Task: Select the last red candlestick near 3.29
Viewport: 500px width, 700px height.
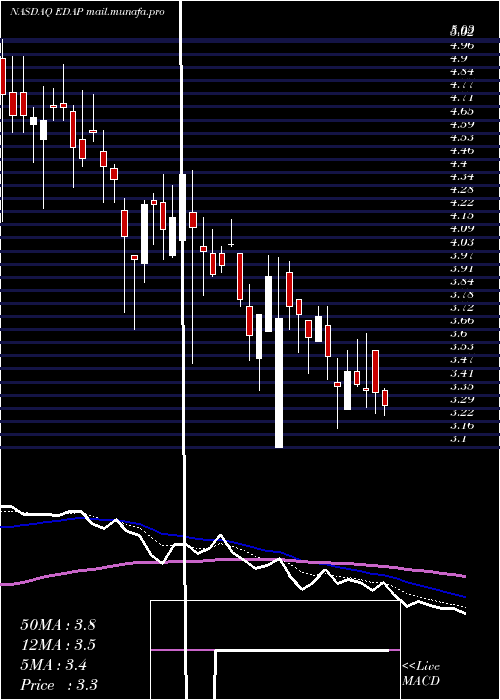Action: (x=385, y=398)
